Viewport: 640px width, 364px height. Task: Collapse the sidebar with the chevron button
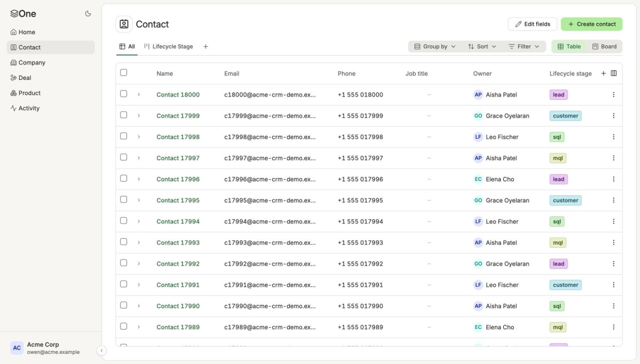(x=101, y=350)
